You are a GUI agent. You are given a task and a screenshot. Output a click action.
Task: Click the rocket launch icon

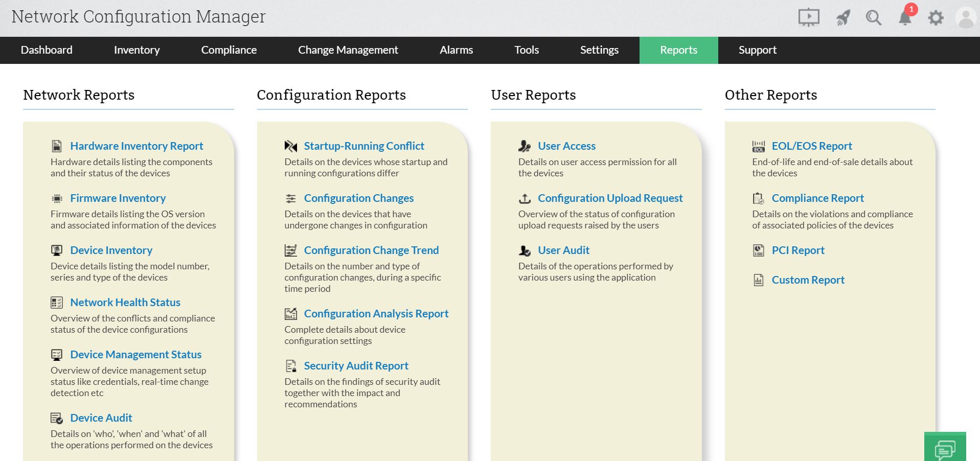tap(842, 17)
